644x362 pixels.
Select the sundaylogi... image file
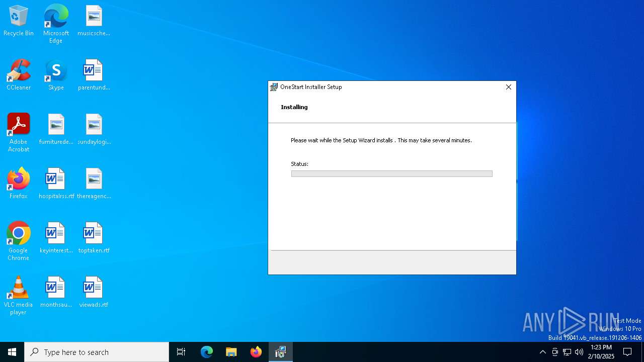tap(94, 130)
